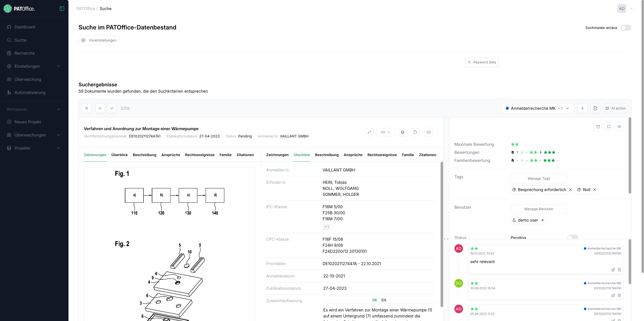Open the Rechtsereignisse tab in right pane
This screenshot has width=644, height=321.
click(x=382, y=155)
